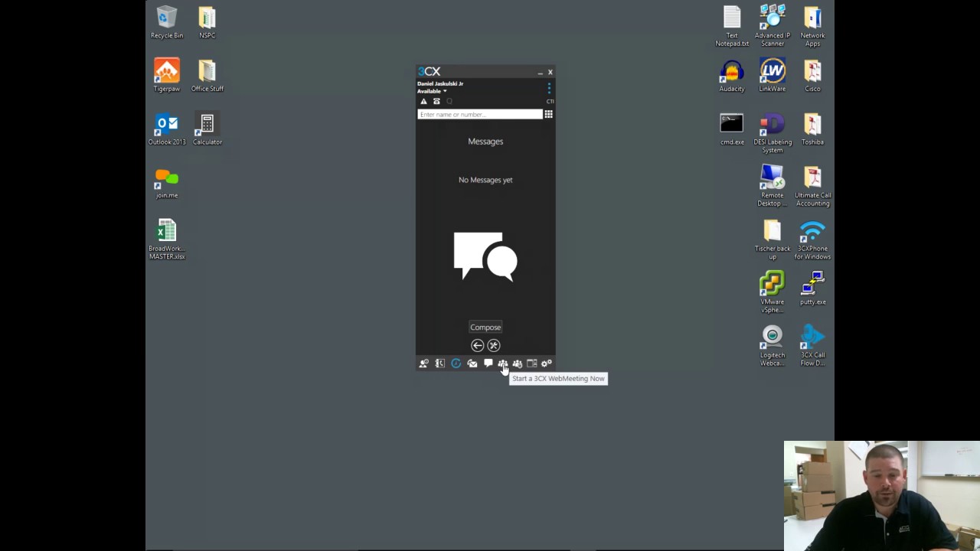Open the 3CX settings gears icon
This screenshot has width=980, height=551.
[547, 364]
